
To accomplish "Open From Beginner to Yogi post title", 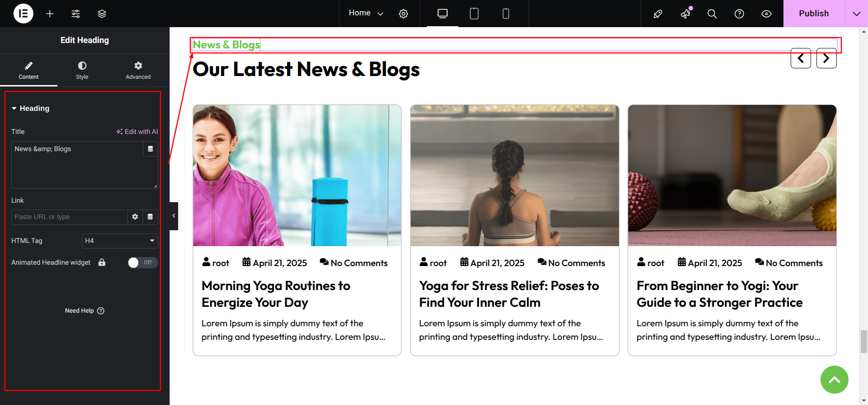I will [720, 294].
